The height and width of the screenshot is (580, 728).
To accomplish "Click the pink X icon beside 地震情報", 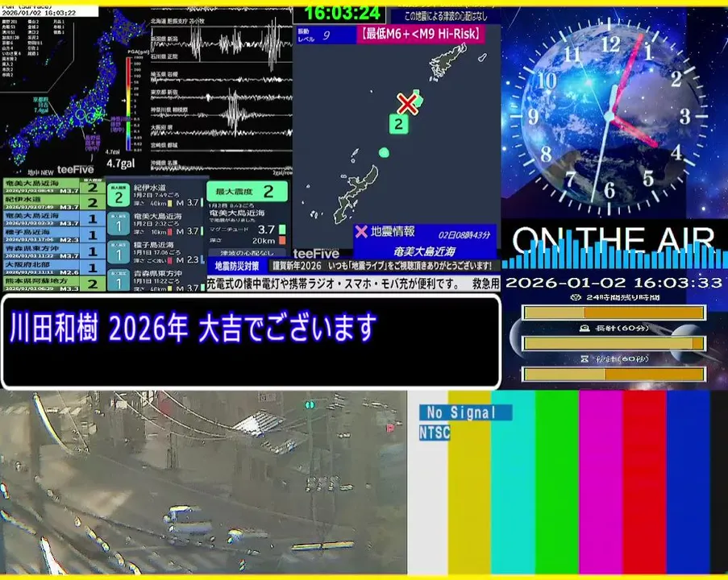I will coord(361,231).
